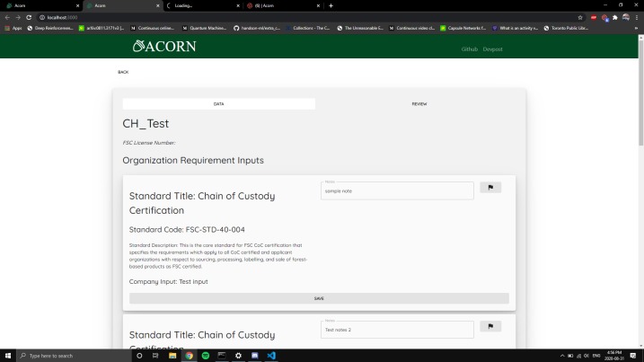Switch to the Loading... browser tab
644x362 pixels.
tap(203, 5)
